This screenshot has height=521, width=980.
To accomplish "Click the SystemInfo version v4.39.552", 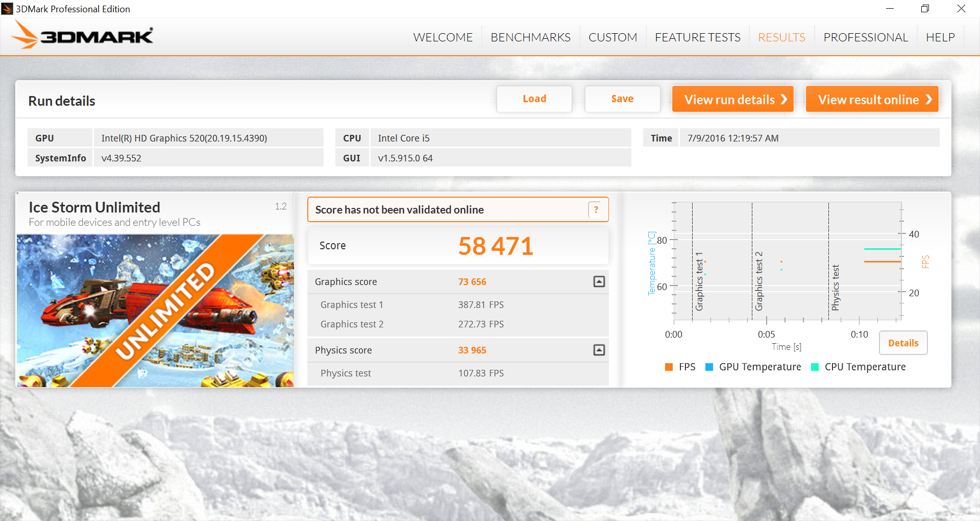I will coord(121,158).
